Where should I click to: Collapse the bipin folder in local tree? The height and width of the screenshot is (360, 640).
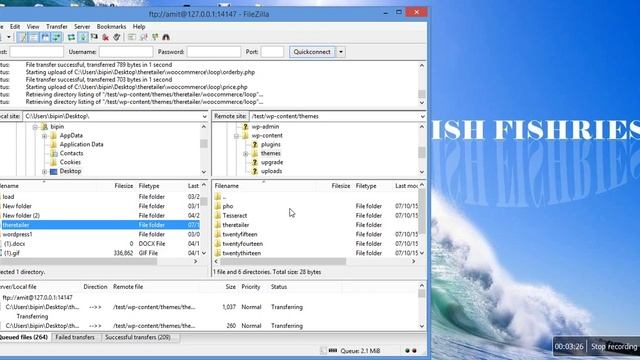coord(35,127)
